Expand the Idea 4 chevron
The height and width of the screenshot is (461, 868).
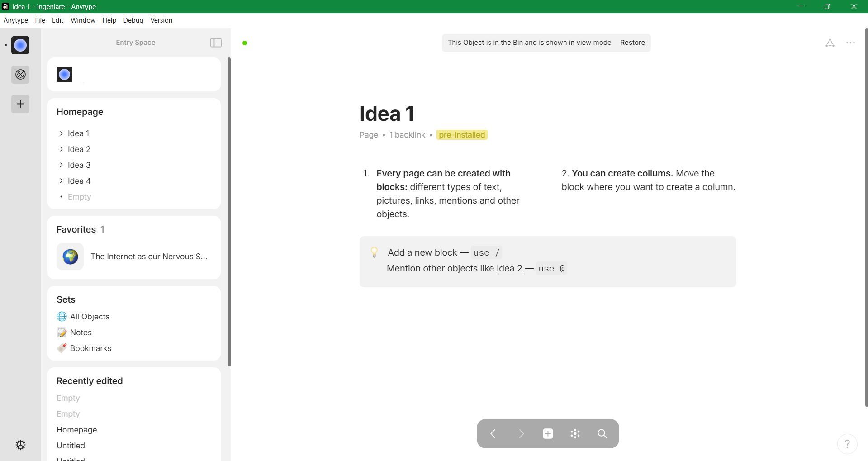point(62,181)
